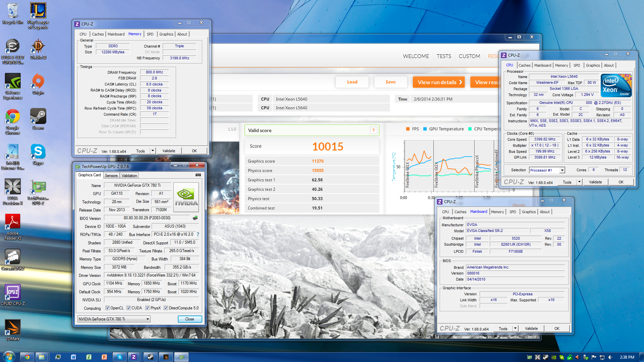Open CUSTOM tab in 3DMark

coord(469,56)
